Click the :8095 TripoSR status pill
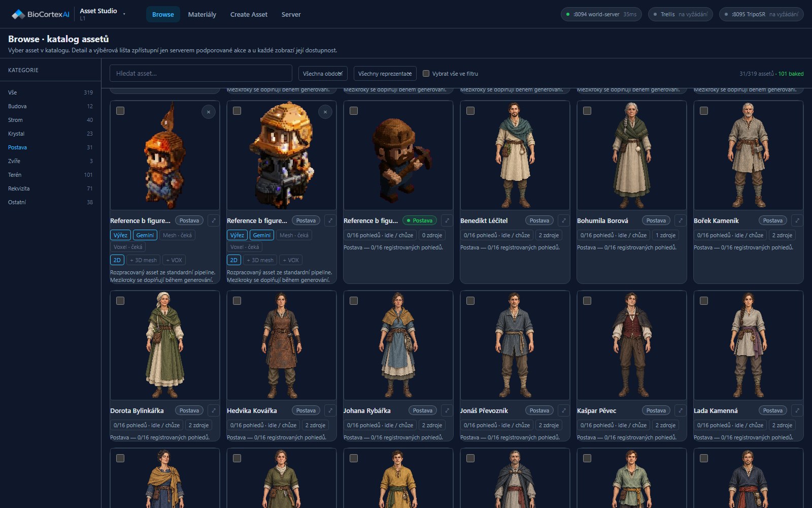The width and height of the screenshot is (812, 508). coord(761,14)
